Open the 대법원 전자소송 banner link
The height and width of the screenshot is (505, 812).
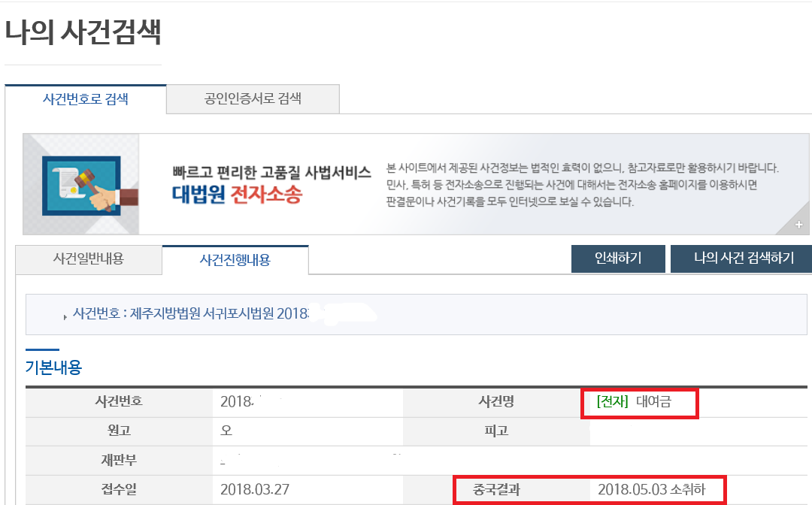point(237,195)
